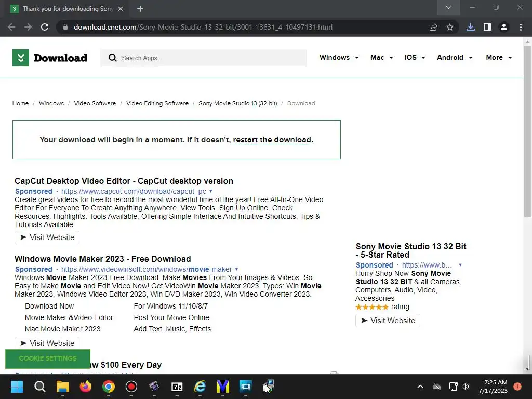The image size is (532, 399).
Task: Open Internet Explorer from taskbar
Action: coord(200,387)
